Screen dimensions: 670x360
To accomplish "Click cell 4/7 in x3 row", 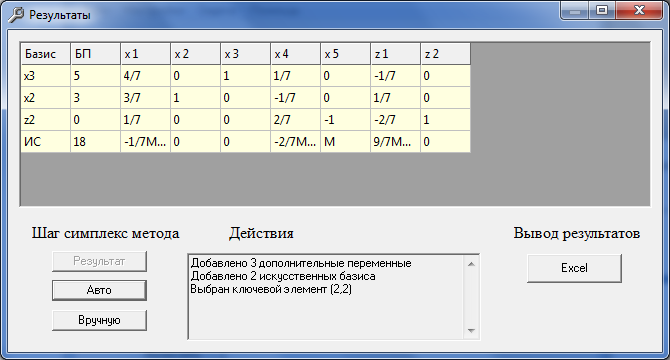I will click(145, 76).
